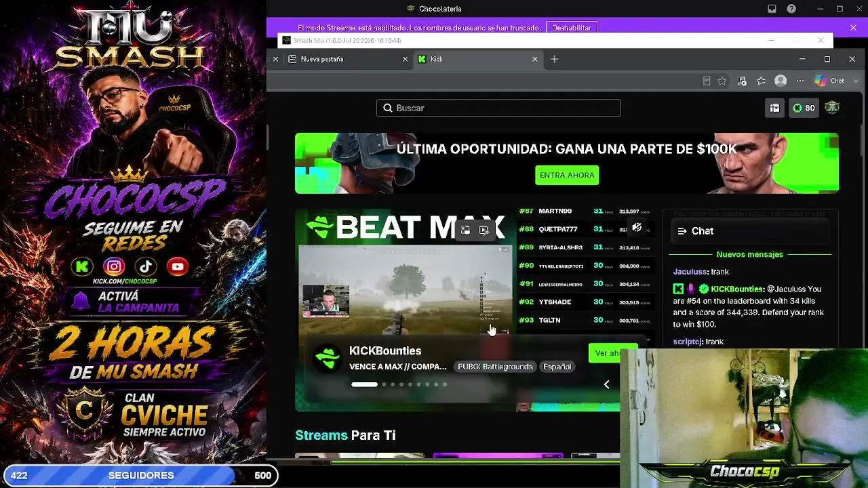Go to the previous featured stream with the arrow
This screenshot has width=868, height=488.
pyautogui.click(x=606, y=384)
